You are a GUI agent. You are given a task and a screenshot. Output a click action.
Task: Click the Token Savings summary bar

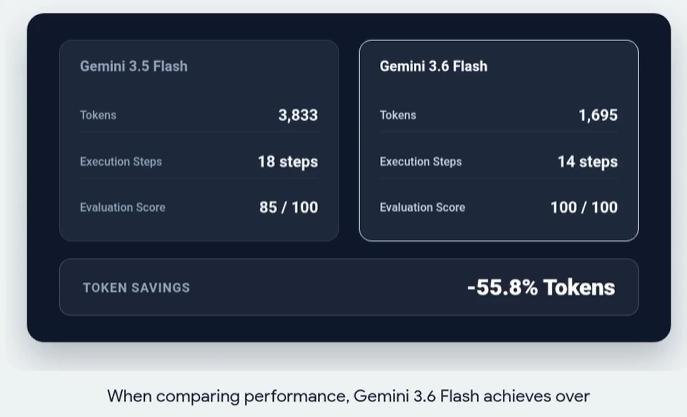[x=349, y=287]
